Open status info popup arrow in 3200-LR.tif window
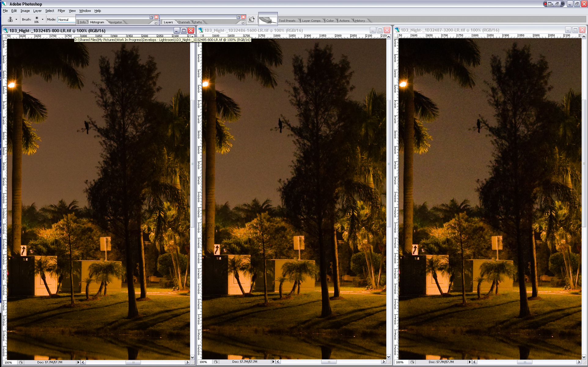 470,362
